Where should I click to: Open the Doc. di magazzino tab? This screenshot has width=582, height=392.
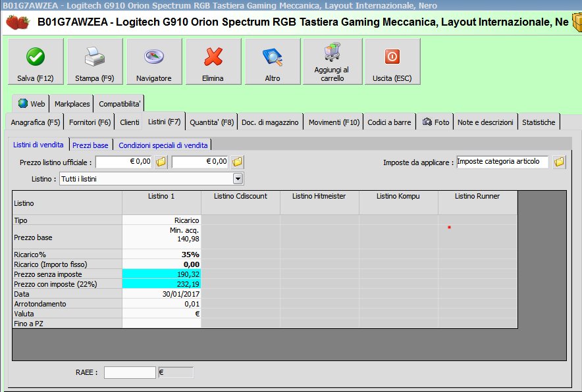(x=270, y=122)
